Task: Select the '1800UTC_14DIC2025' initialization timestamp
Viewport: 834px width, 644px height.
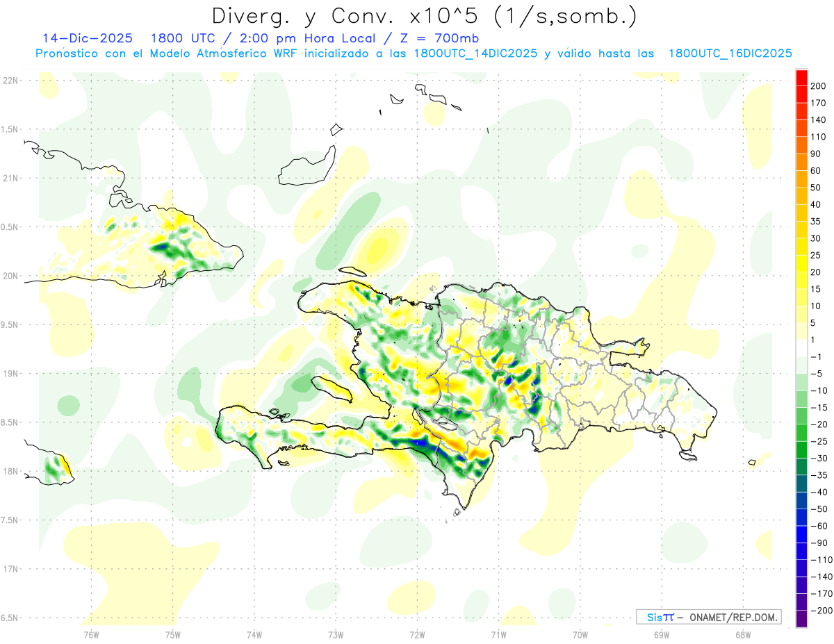Action: (x=475, y=53)
